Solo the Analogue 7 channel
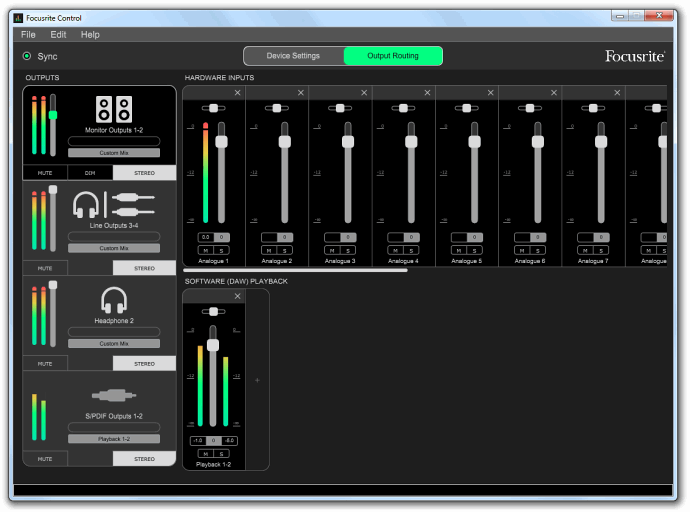This screenshot has height=512, width=690. tap(601, 251)
